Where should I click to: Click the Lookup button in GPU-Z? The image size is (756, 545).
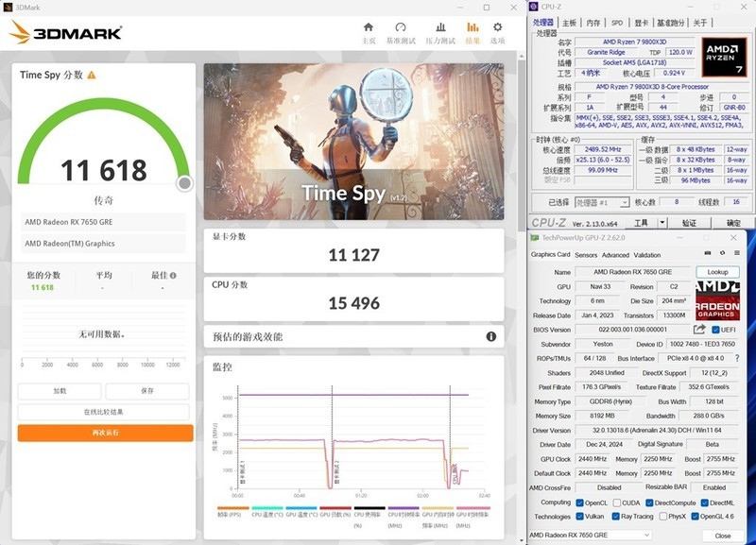click(718, 271)
